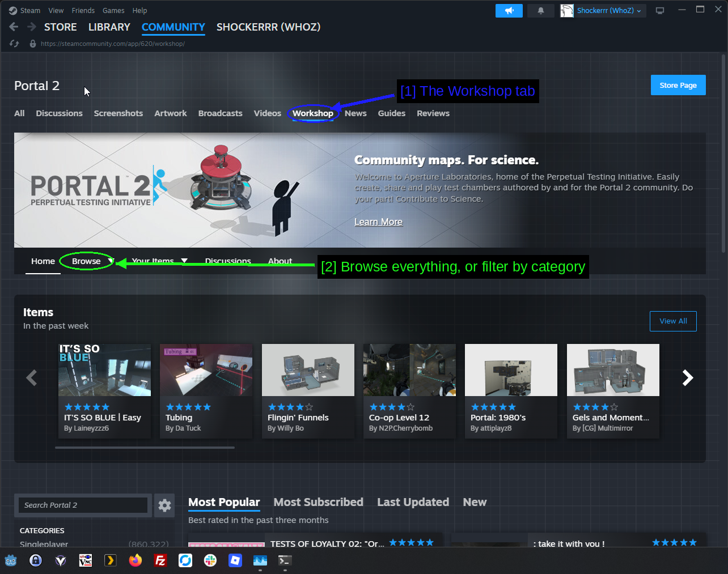Click the author text "By Laineyzzz6"
Image resolution: width=728 pixels, height=574 pixels.
pyautogui.click(x=87, y=428)
